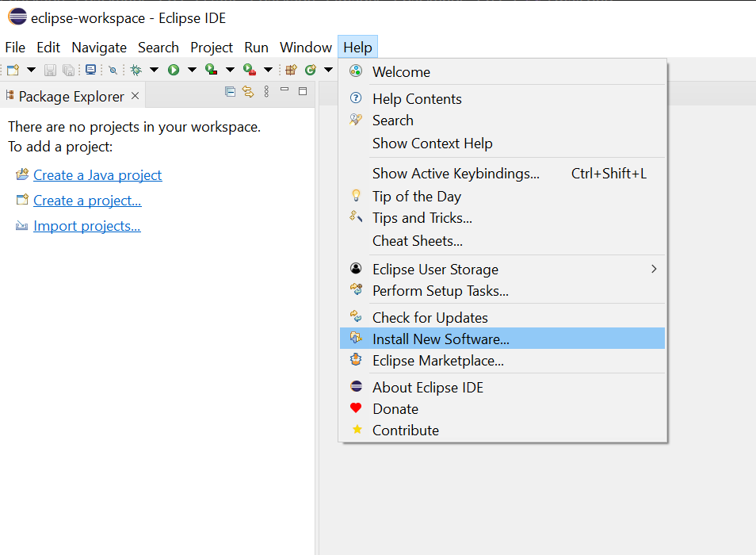The image size is (756, 555).
Task: Open Package Explorer View Menu dots icon
Action: (266, 91)
